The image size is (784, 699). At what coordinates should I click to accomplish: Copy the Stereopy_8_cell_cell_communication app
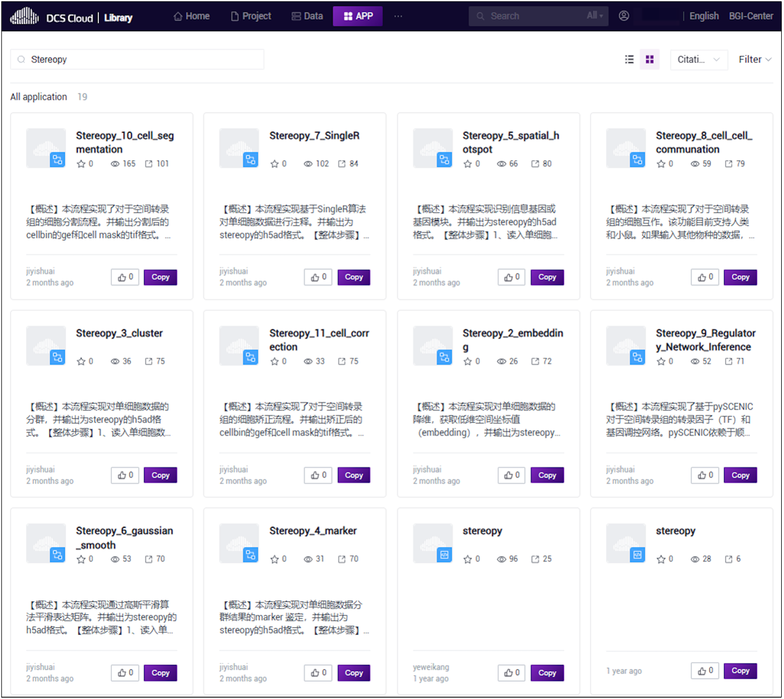click(x=740, y=277)
